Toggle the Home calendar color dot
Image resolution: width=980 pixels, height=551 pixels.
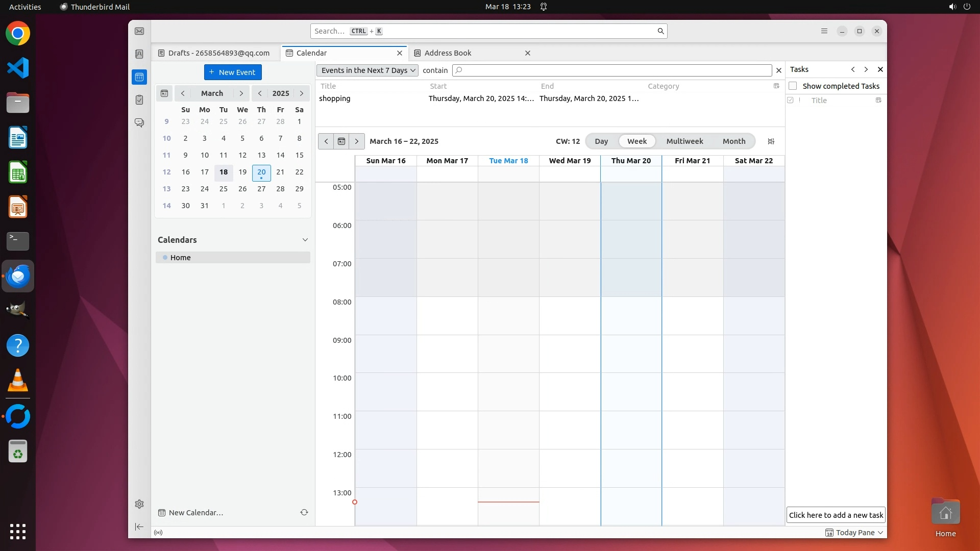tap(165, 258)
